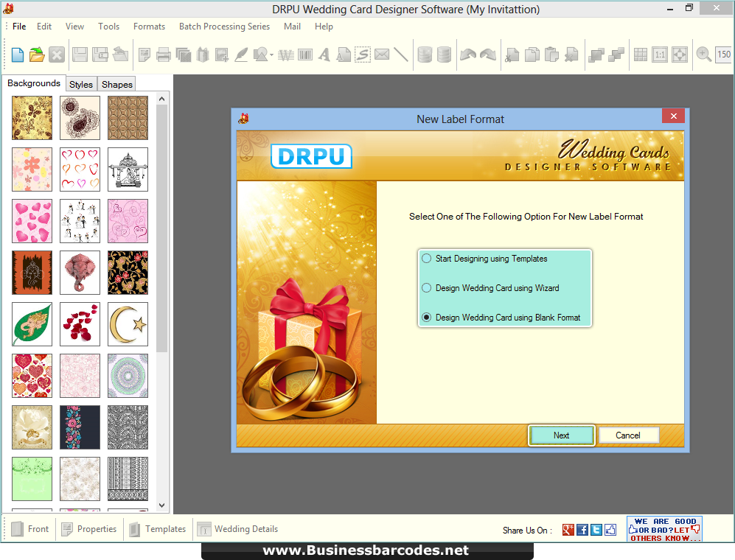The width and height of the screenshot is (735, 560).
Task: Click the Next button in dialog
Action: point(562,435)
